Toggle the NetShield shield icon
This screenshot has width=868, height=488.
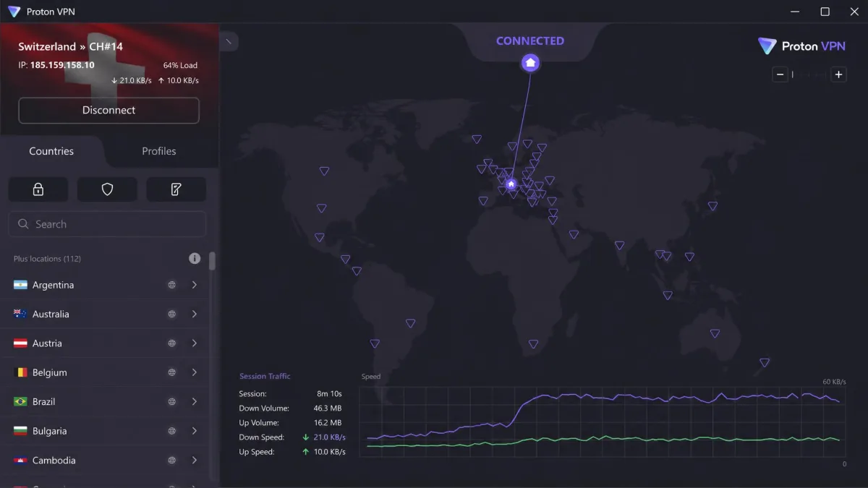(107, 189)
